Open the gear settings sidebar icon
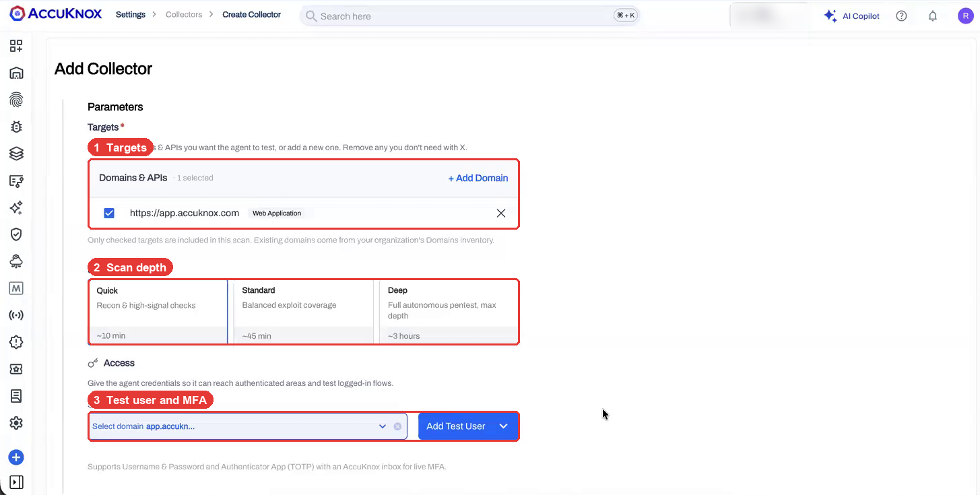This screenshot has height=495, width=980. 16,423
